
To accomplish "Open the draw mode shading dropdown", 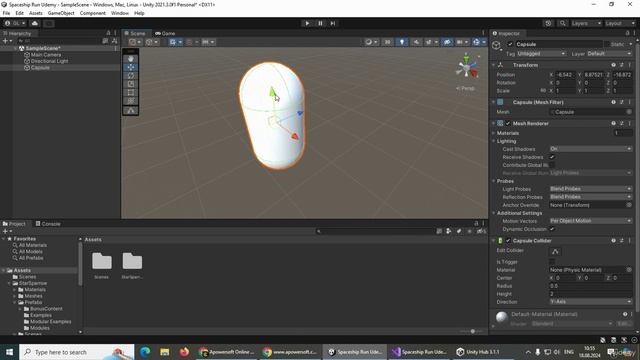I will 371,42.
